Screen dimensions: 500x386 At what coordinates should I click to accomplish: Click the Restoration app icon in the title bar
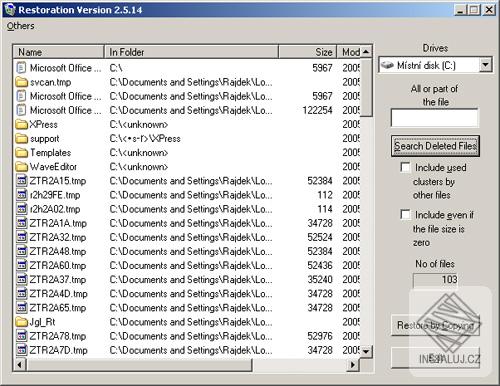click(x=10, y=9)
